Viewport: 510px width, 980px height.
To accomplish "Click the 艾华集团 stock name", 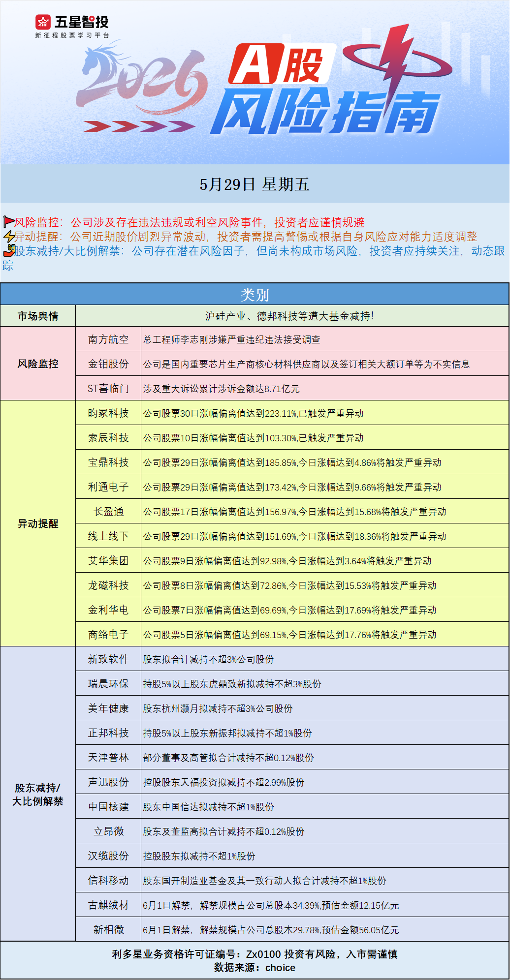I will point(108,561).
